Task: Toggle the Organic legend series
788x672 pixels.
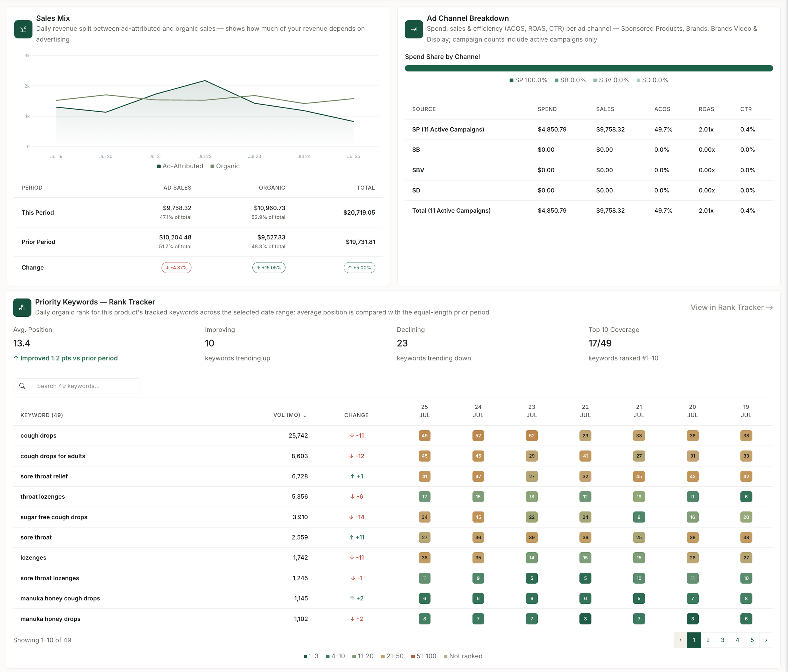Action: pos(225,166)
